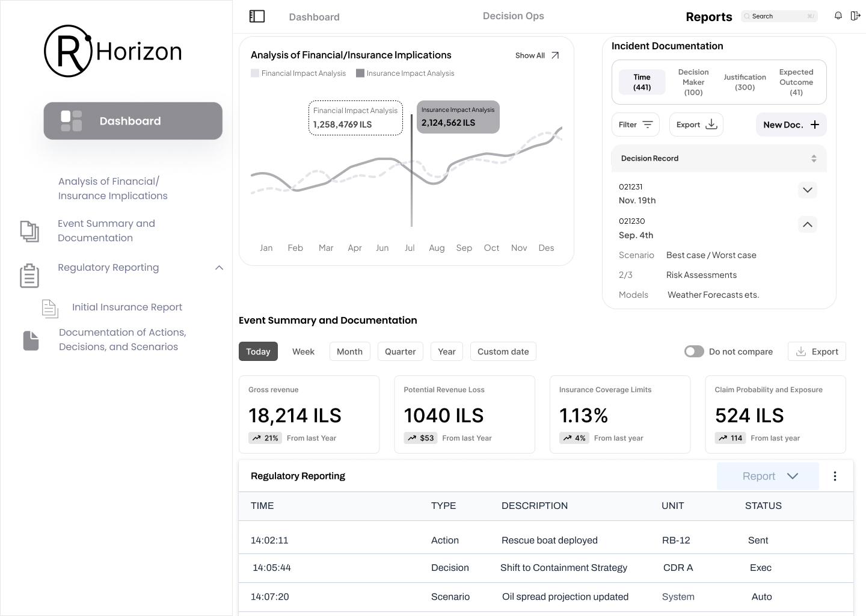Viewport: 866px width, 616px height.
Task: Toggle the Do not compare switch
Action: [694, 351]
